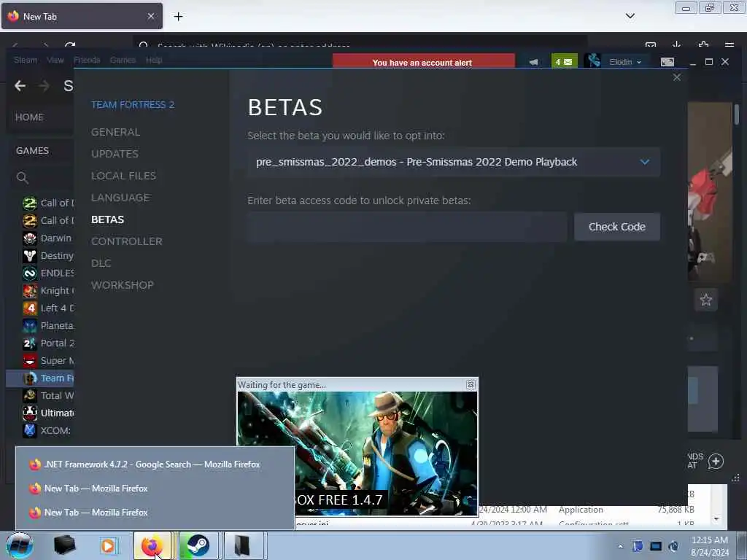Open the Games menu in Steam
747x560 pixels.
coord(123,60)
